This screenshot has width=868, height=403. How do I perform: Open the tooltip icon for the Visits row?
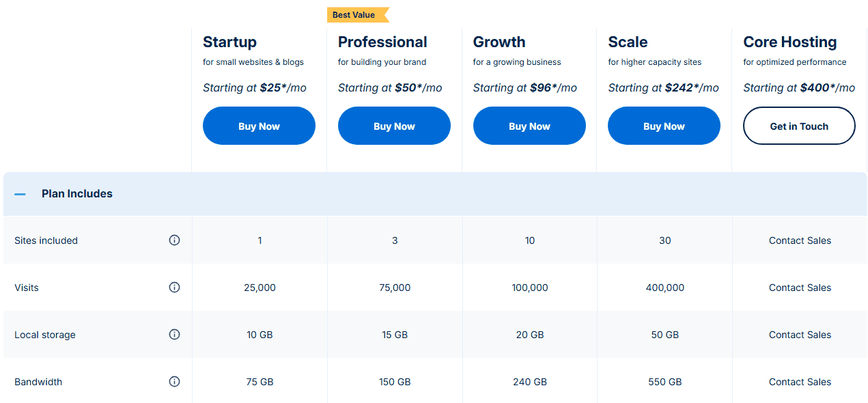[x=174, y=287]
